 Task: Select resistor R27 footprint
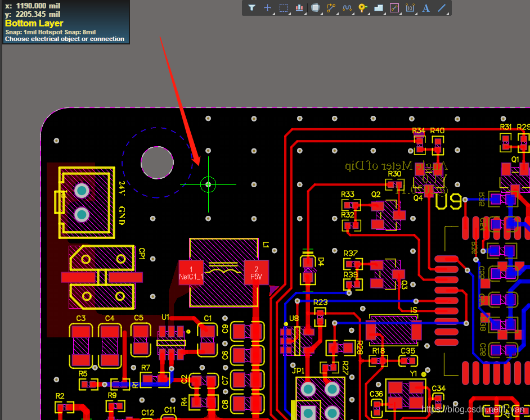(x=330, y=367)
